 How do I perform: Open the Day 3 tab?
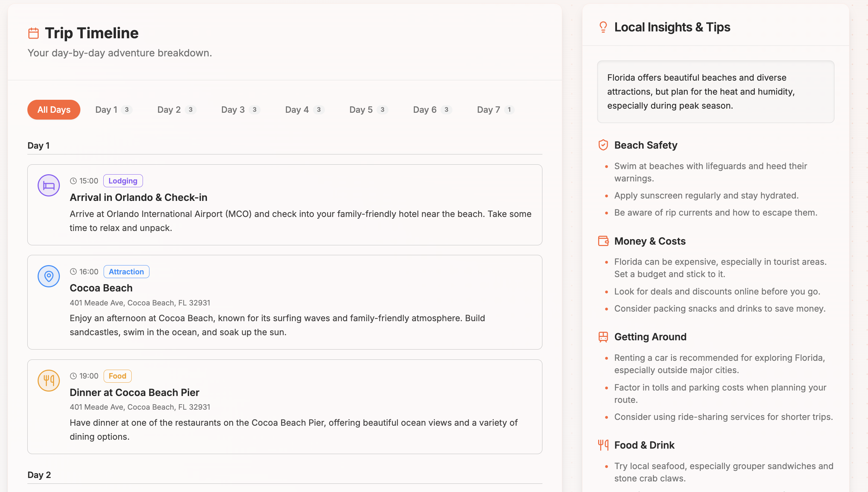240,110
